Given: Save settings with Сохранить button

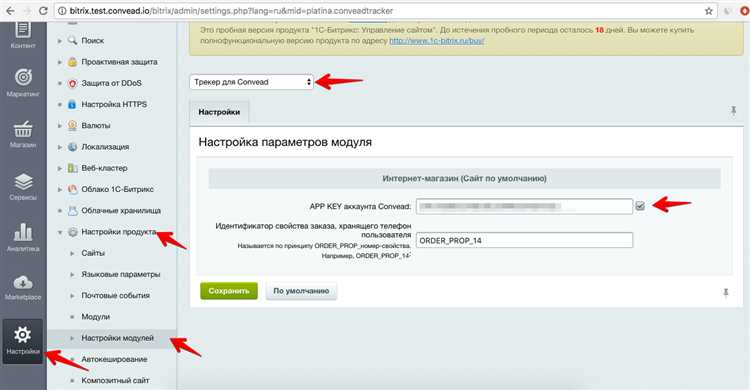Looking at the screenshot, I should pyautogui.click(x=229, y=291).
